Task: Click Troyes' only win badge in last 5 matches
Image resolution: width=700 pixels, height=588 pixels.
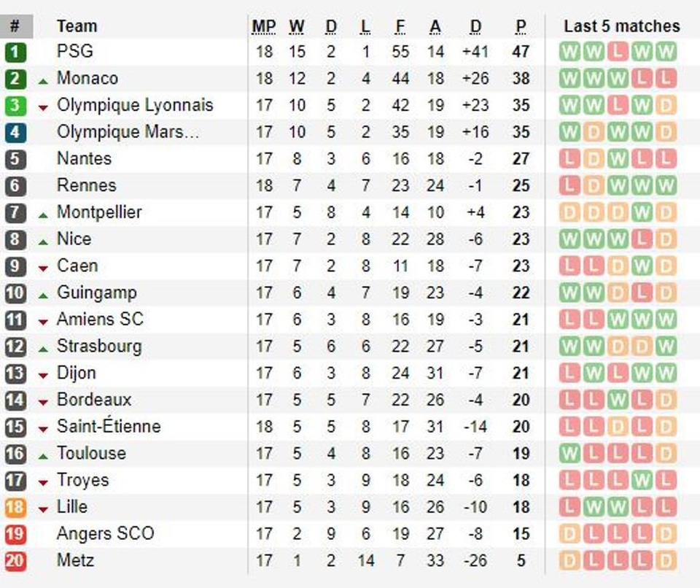Action: click(641, 481)
